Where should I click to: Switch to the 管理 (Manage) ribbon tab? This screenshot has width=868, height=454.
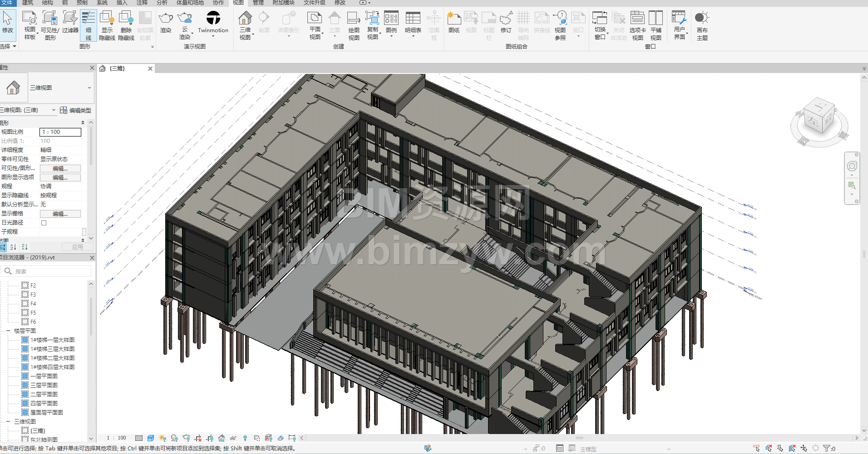coord(258,3)
